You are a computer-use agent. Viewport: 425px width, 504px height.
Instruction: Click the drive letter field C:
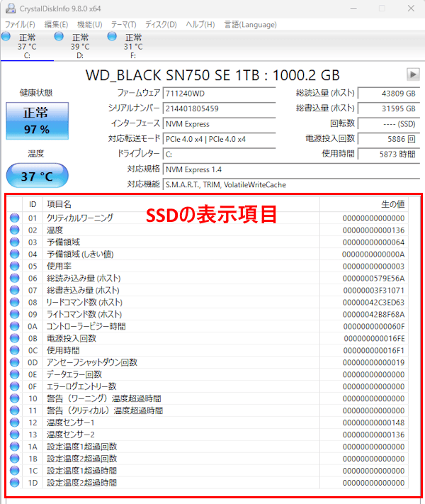219,155
